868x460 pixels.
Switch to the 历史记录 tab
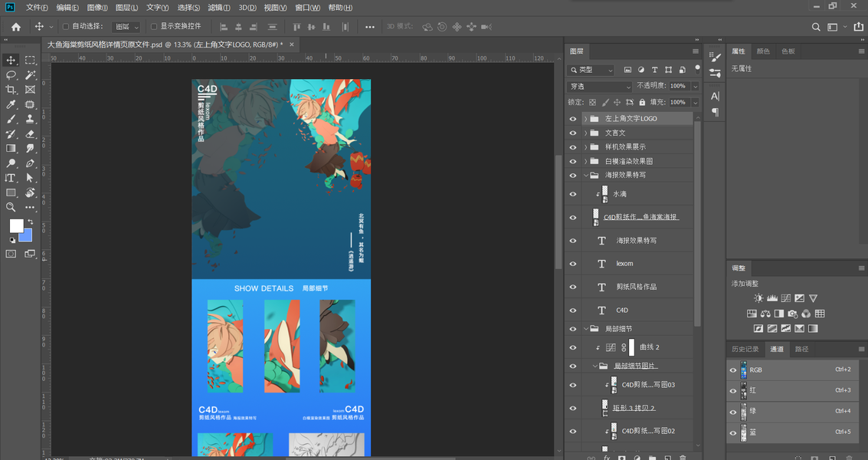tap(745, 349)
